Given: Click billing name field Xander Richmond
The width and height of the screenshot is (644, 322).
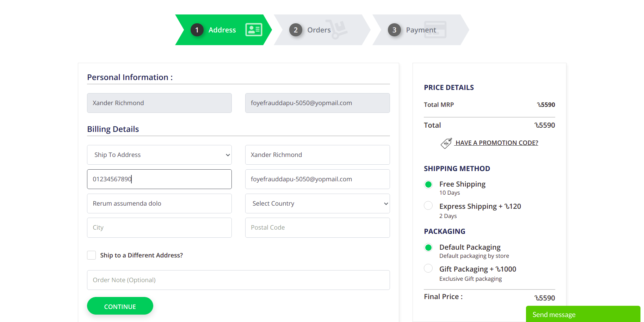Looking at the screenshot, I should pyautogui.click(x=317, y=155).
